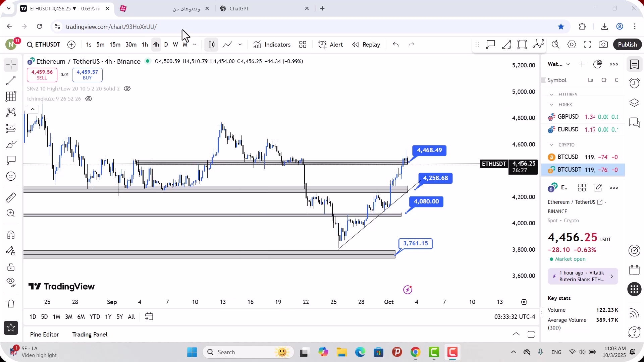This screenshot has height=362, width=644.
Task: Expand the line chart style dropdown
Action: (x=240, y=45)
